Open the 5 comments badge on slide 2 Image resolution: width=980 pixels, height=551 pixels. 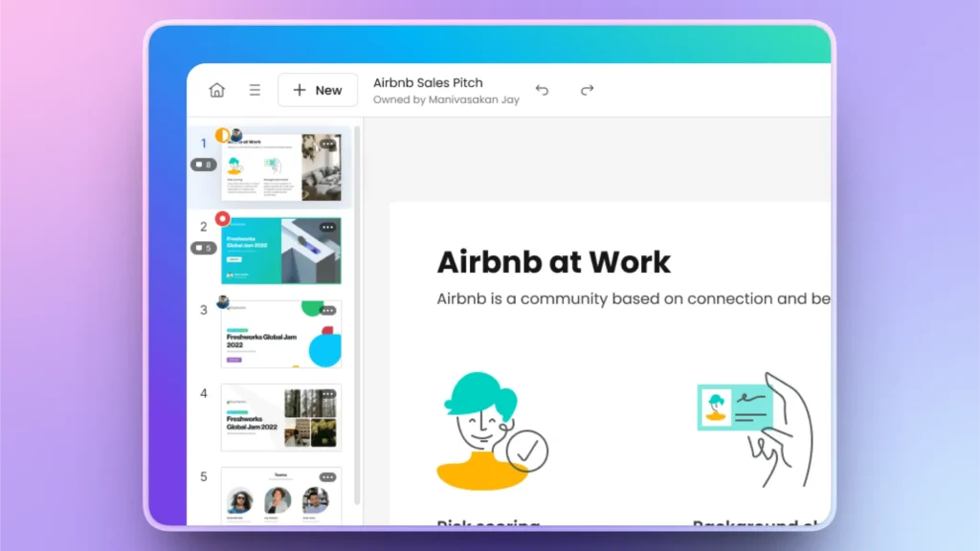pyautogui.click(x=204, y=248)
